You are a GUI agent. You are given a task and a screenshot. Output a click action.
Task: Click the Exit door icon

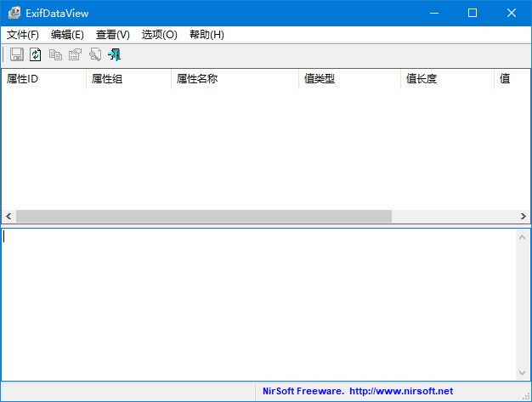tap(115, 55)
